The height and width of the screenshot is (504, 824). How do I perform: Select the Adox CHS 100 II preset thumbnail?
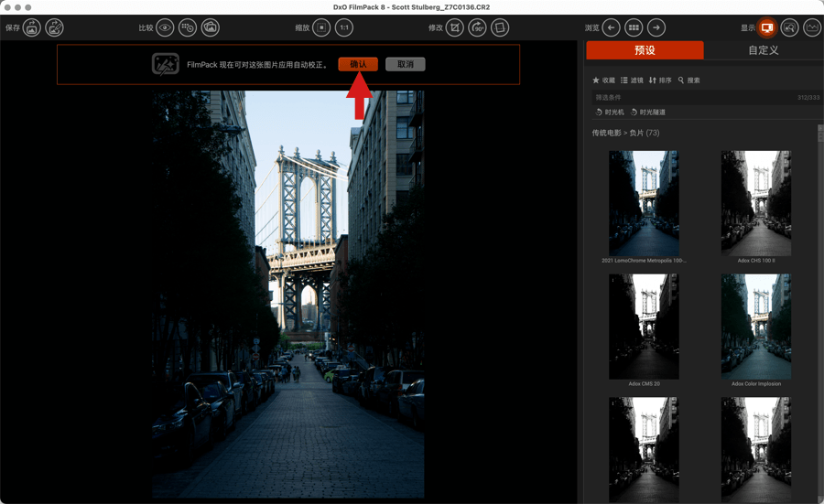(x=756, y=204)
